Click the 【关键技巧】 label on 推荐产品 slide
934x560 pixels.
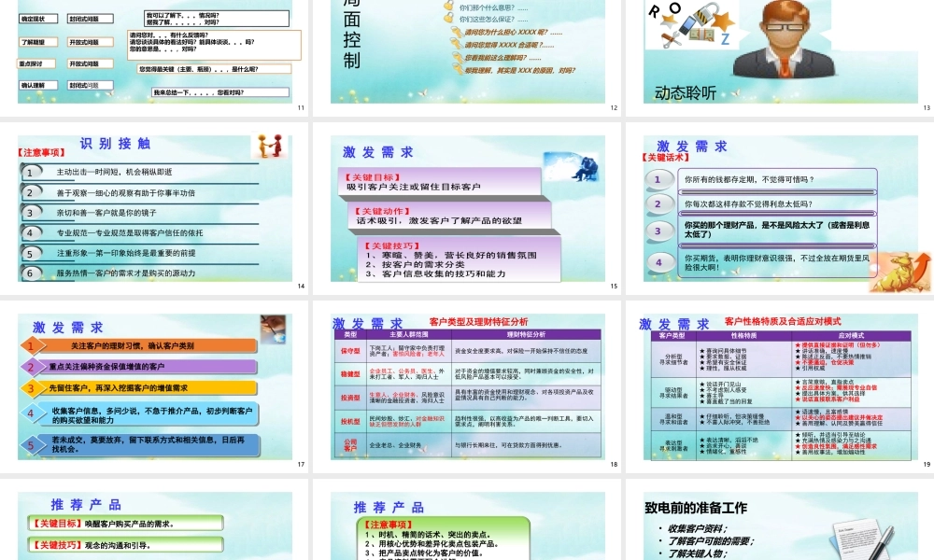(x=53, y=544)
